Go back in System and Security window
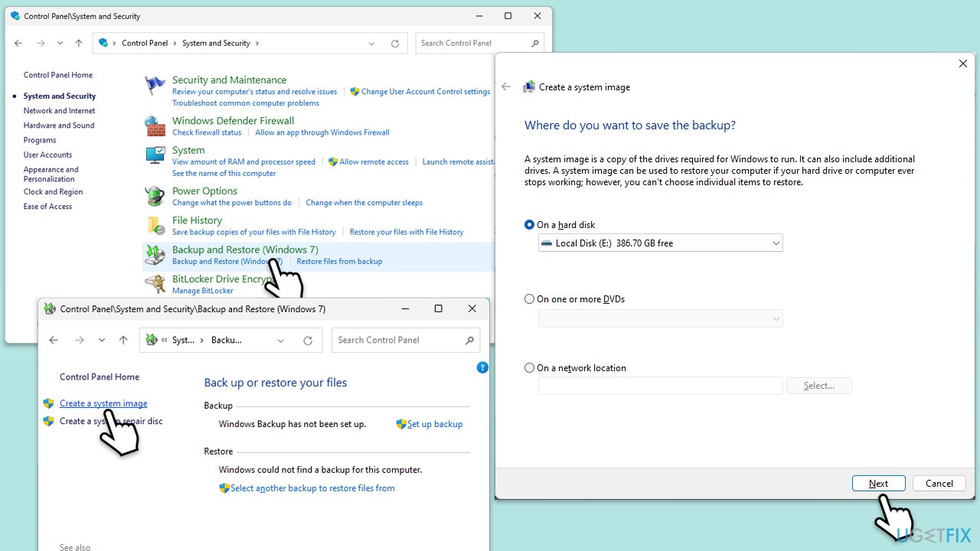The height and width of the screenshot is (551, 980). [18, 44]
